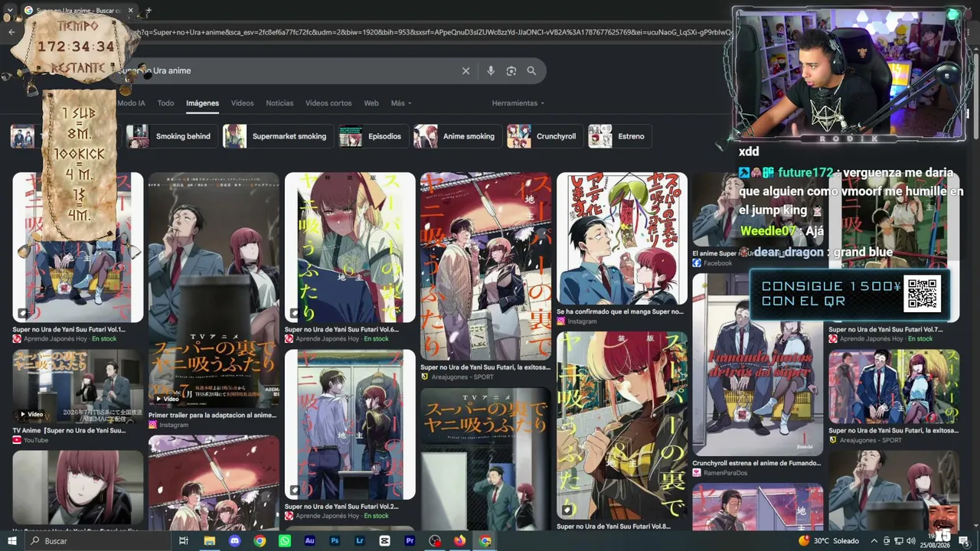Filter images by 'Supermarket smoking' chip

coord(277,136)
